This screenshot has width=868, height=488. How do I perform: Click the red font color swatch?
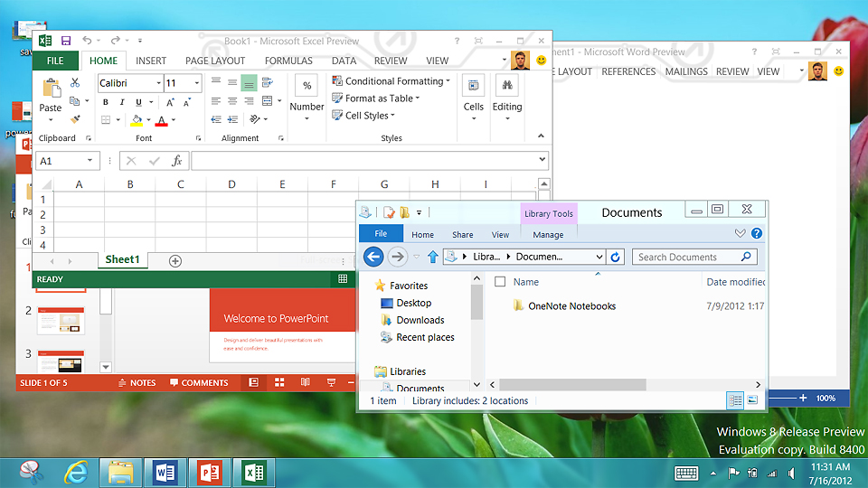point(161,120)
